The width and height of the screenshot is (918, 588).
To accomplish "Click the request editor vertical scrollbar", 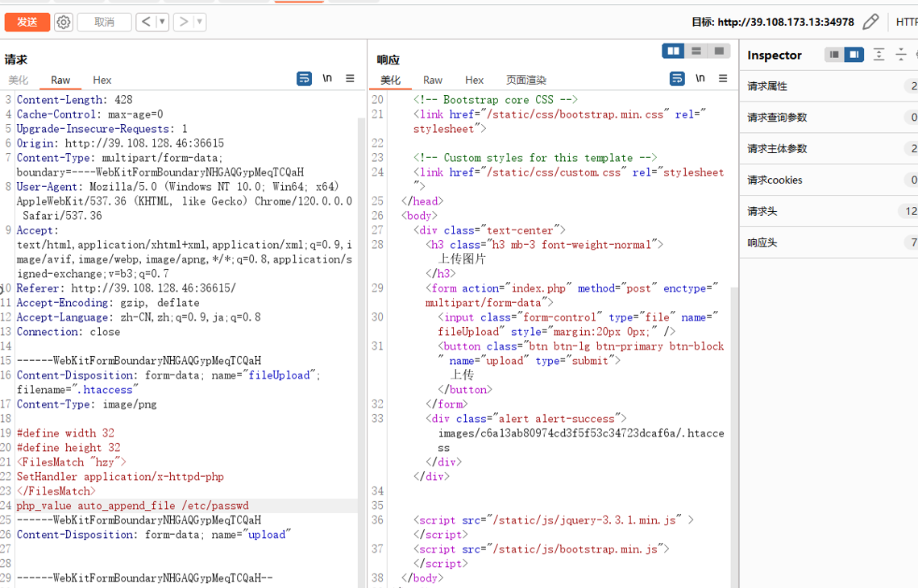I will tap(361, 351).
